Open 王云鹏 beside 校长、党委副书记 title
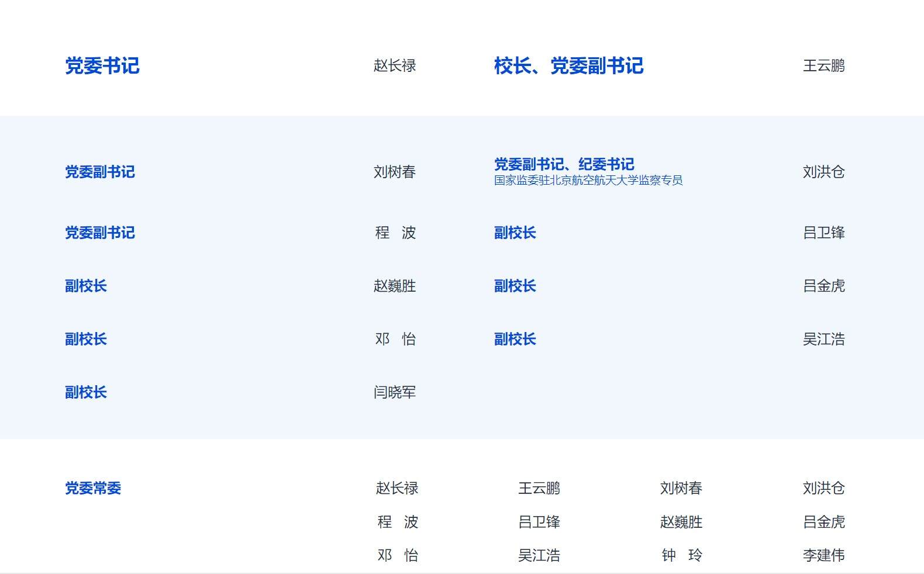 (x=823, y=65)
